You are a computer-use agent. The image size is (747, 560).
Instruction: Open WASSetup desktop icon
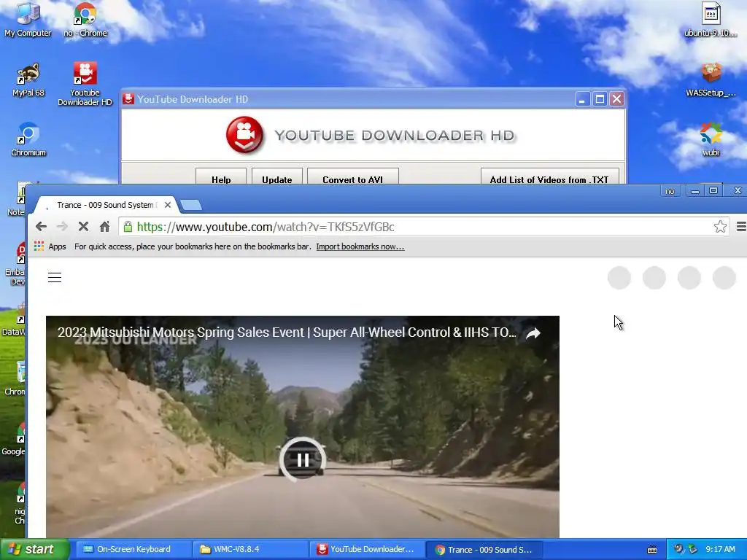pyautogui.click(x=711, y=79)
